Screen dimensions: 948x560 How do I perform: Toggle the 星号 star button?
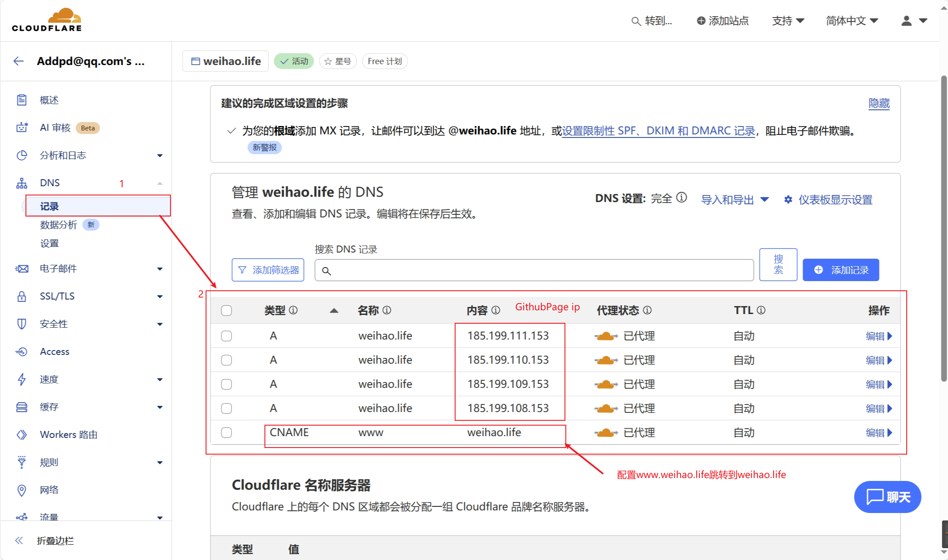337,61
